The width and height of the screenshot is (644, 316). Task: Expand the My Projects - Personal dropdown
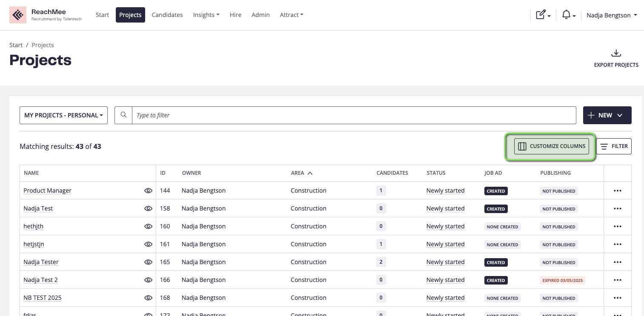(63, 115)
